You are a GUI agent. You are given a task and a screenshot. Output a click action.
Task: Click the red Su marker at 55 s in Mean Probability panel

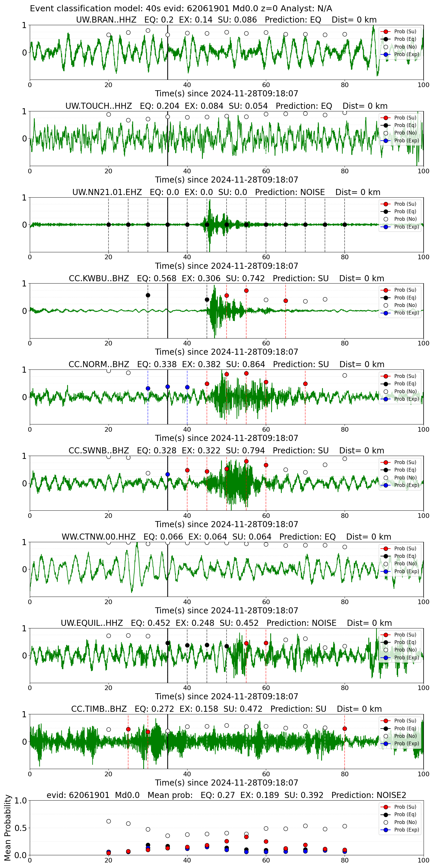[246, 837]
